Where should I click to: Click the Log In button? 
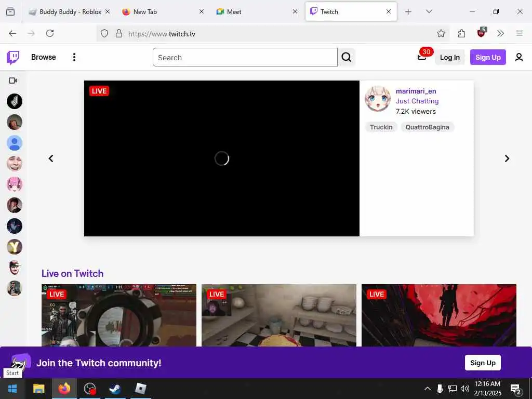[449, 57]
